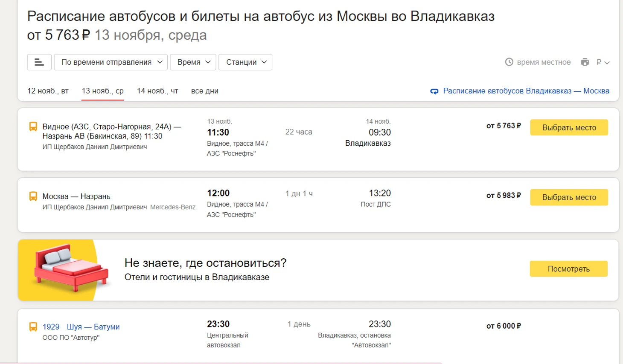Click the clock icon beside local time
623x364 pixels.
tap(509, 62)
